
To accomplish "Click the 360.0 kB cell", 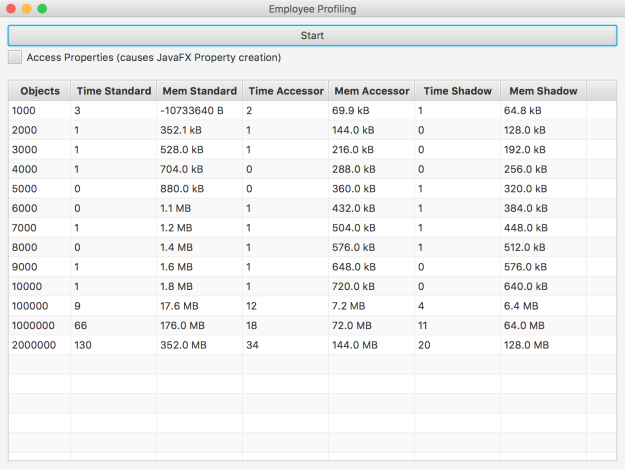I will click(371, 188).
